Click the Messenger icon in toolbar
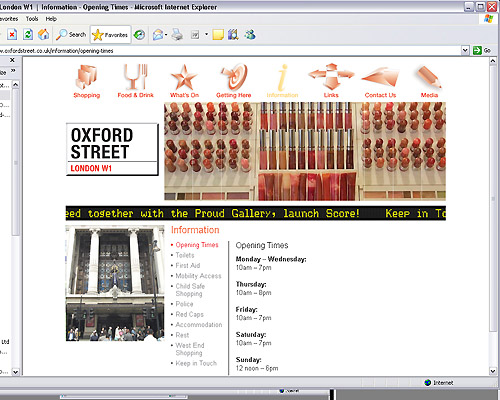500x400 pixels. [250, 34]
